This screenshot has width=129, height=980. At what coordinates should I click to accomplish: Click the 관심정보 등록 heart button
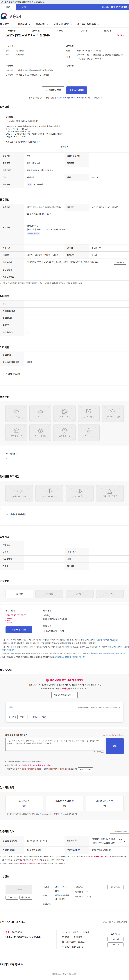click(x=53, y=90)
